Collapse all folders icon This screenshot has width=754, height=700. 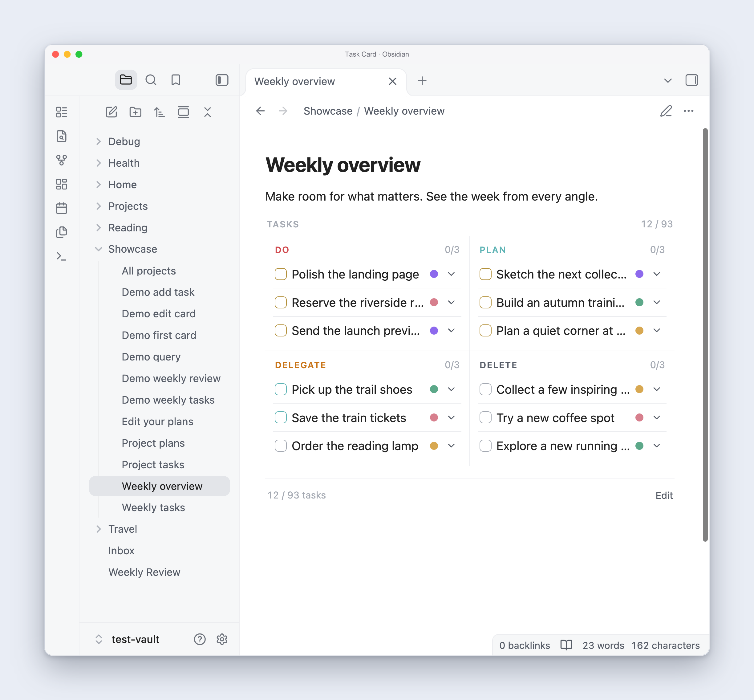point(208,112)
